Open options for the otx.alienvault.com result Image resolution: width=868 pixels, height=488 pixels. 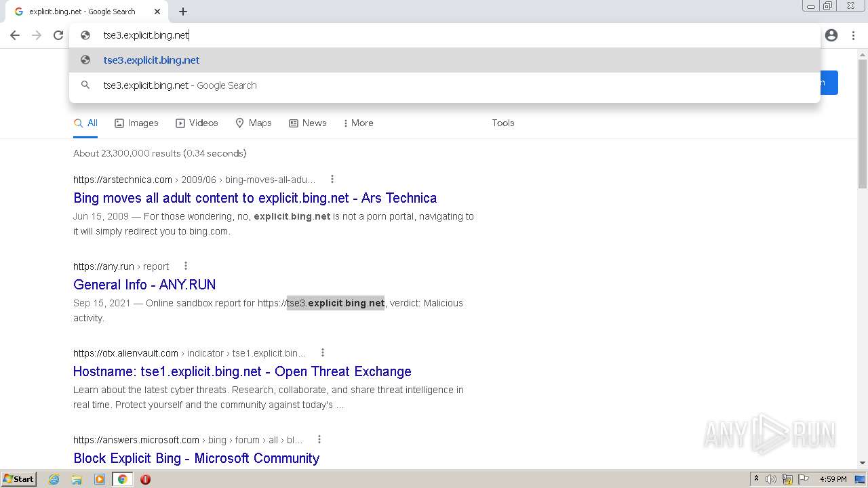[x=323, y=353]
